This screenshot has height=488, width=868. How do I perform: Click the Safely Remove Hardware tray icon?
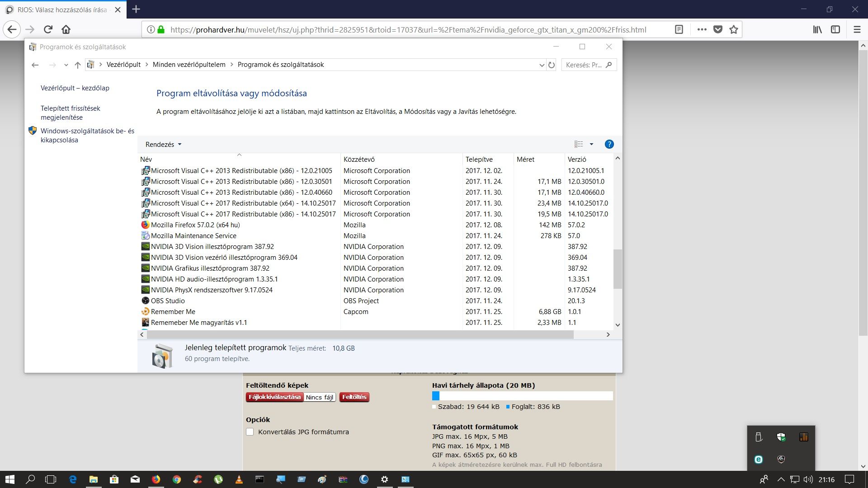coord(759,437)
